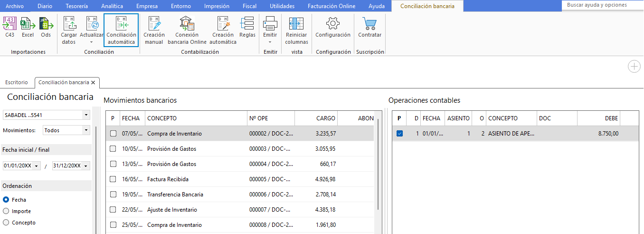The width and height of the screenshot is (644, 234).
Task: Check the 13/05 Provisión de Gastos row
Action: pyautogui.click(x=113, y=164)
